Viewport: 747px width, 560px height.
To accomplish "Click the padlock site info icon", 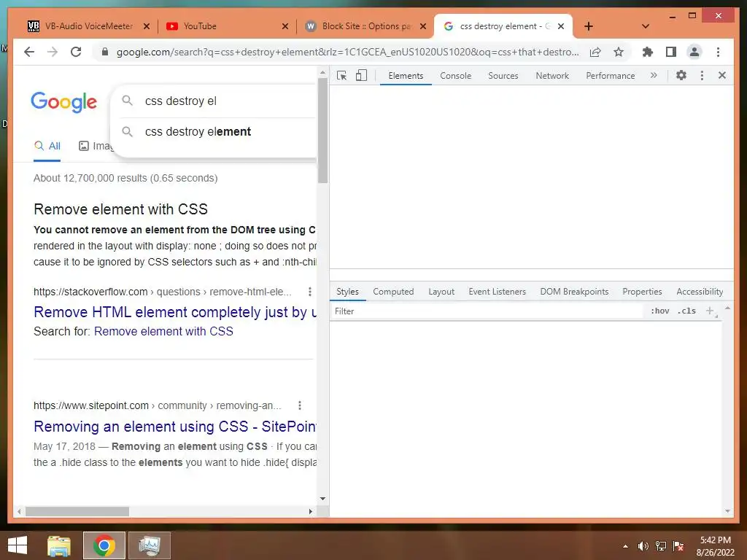I will pos(105,52).
